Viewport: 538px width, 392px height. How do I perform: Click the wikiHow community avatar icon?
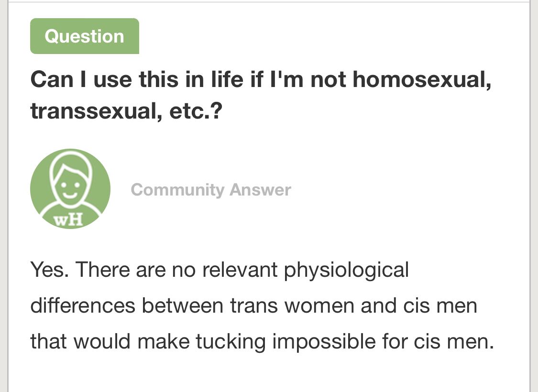click(x=70, y=188)
